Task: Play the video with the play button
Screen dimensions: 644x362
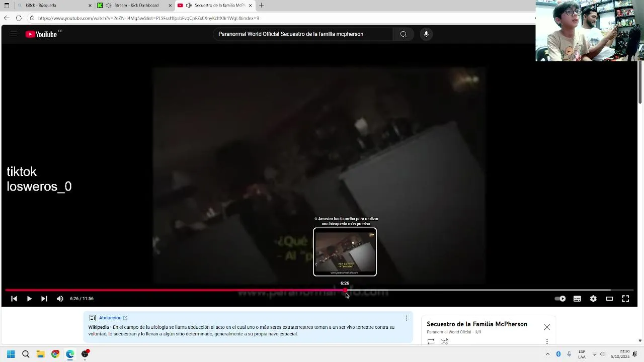Action: click(x=29, y=299)
